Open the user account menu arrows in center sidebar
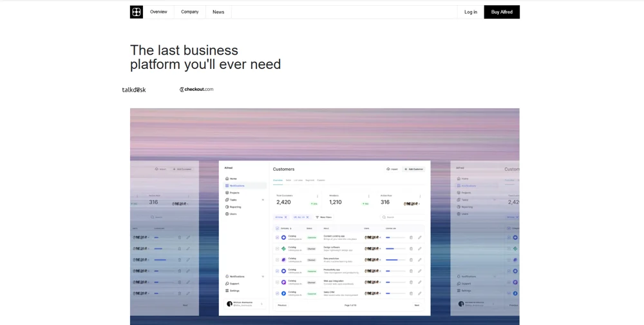Screen dimensions: 644x325 (x=261, y=304)
